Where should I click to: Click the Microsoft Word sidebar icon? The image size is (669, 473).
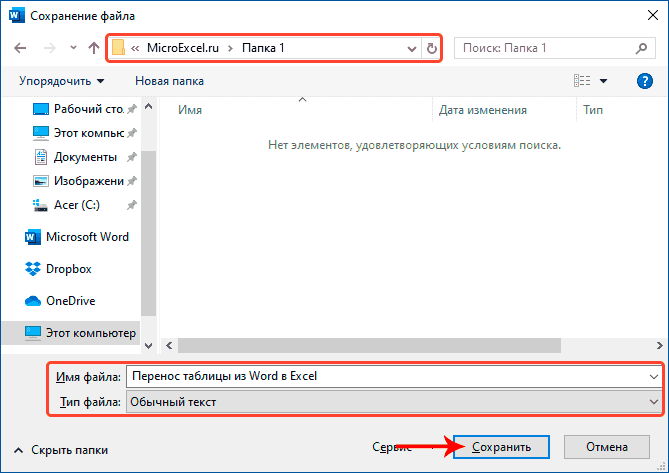[x=33, y=237]
